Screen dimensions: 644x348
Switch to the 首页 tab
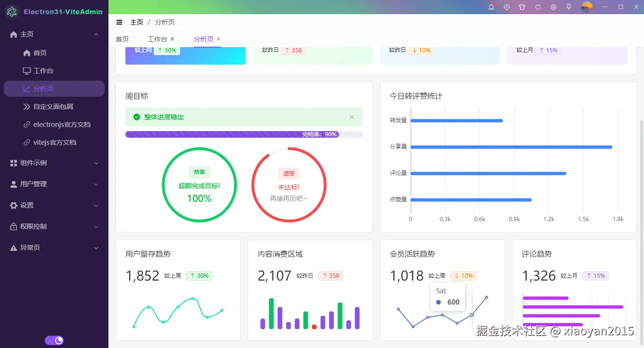pos(122,39)
